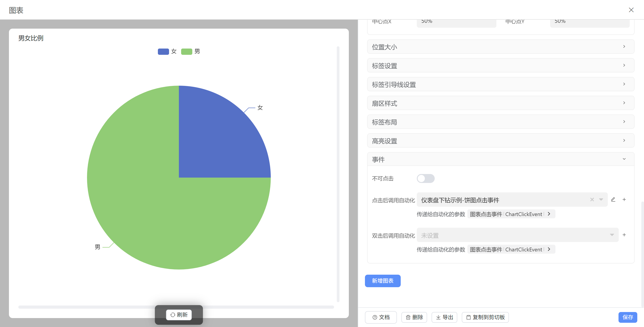Viewport: 644px width, 327px height.
Task: Clear the selected automation using the X icon
Action: point(592,200)
